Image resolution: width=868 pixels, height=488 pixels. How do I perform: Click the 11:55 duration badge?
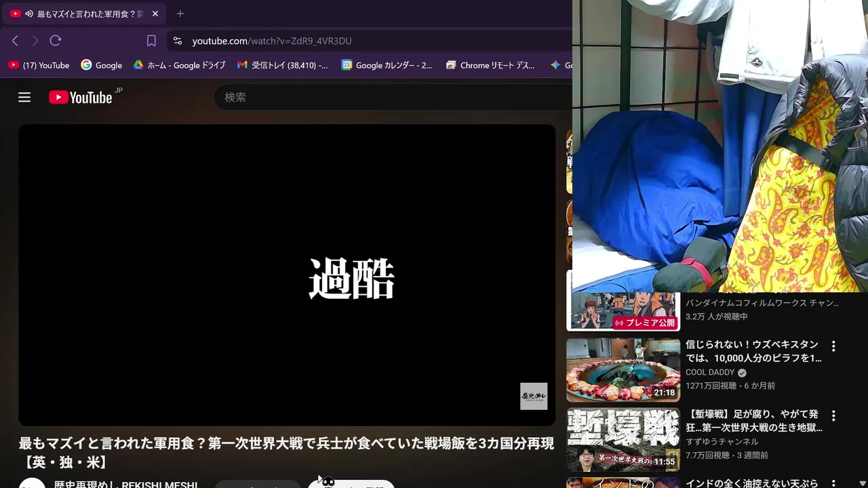[664, 462]
